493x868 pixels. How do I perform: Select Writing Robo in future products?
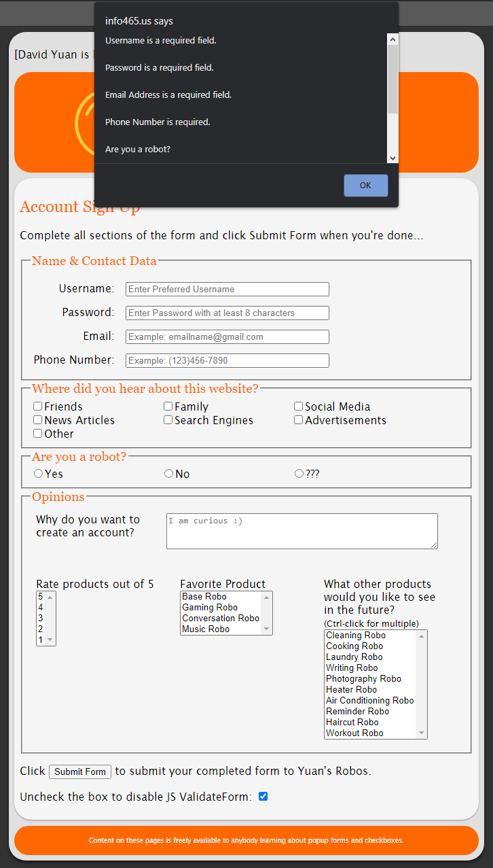click(371, 668)
